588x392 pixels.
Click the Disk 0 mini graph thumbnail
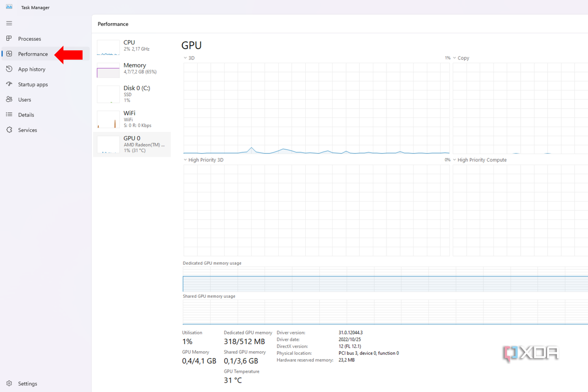point(108,94)
